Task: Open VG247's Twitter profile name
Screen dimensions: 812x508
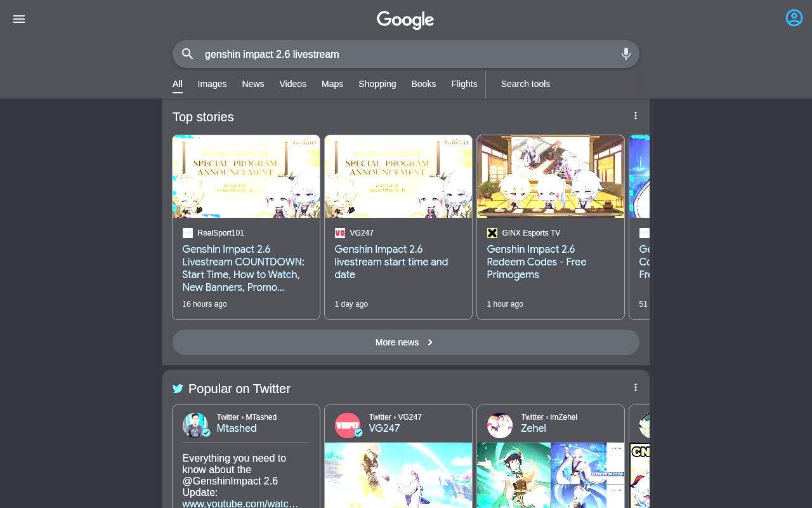Action: tap(384, 429)
